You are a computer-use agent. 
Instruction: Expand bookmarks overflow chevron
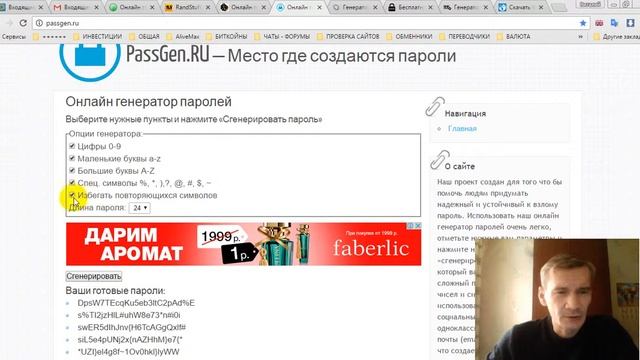(x=580, y=36)
